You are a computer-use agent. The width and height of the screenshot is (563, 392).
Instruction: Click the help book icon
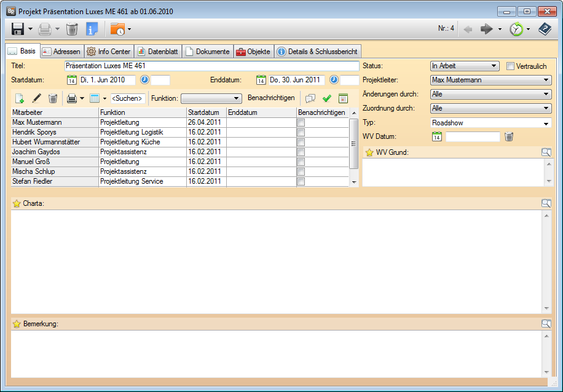(545, 29)
